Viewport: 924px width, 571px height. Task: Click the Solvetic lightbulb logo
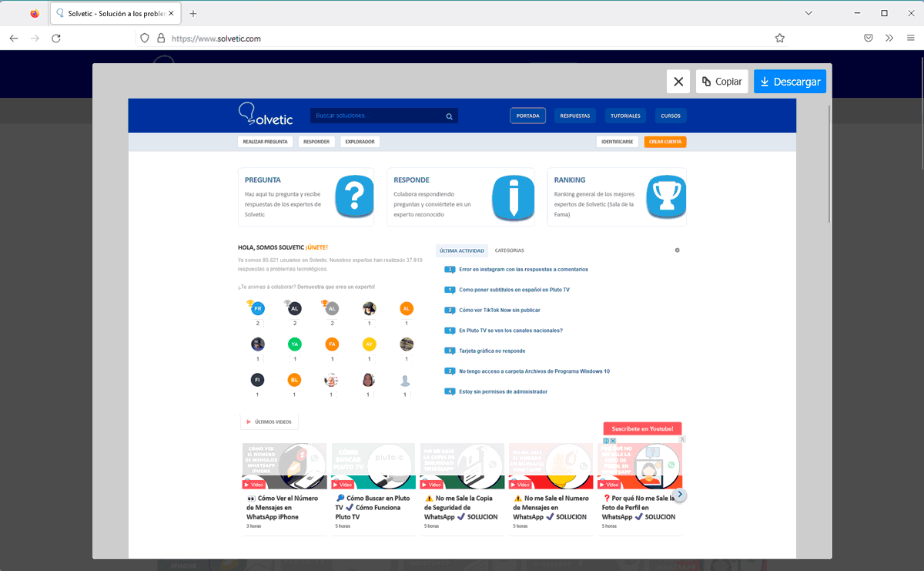pyautogui.click(x=248, y=113)
